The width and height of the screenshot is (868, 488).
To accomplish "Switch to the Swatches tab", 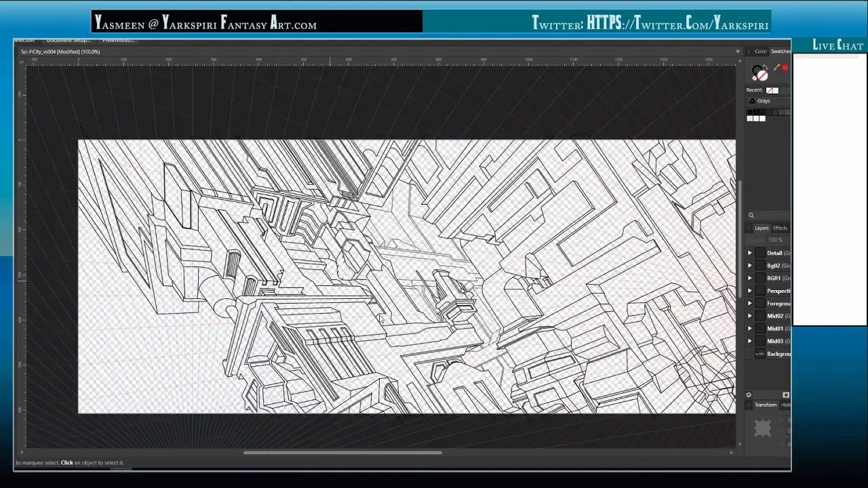I will click(781, 52).
